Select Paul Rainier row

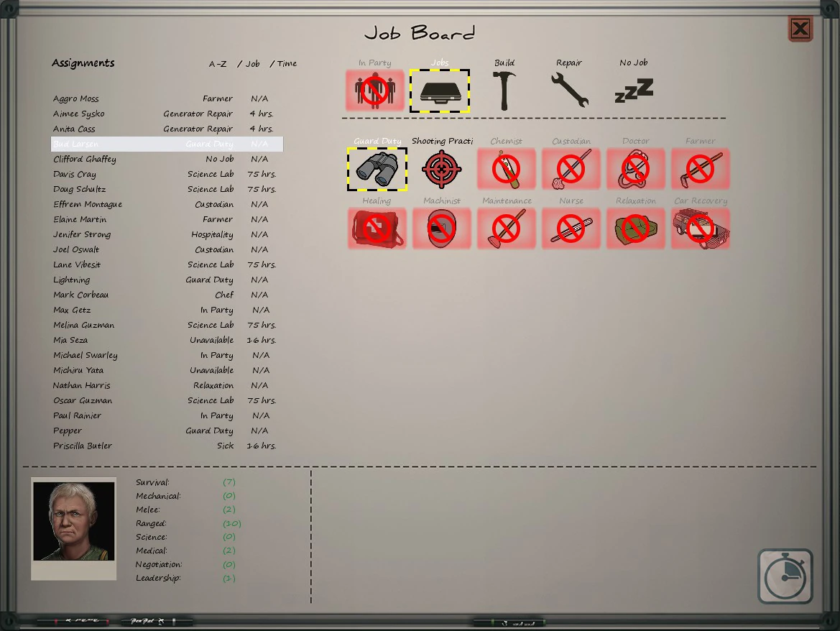coord(167,415)
